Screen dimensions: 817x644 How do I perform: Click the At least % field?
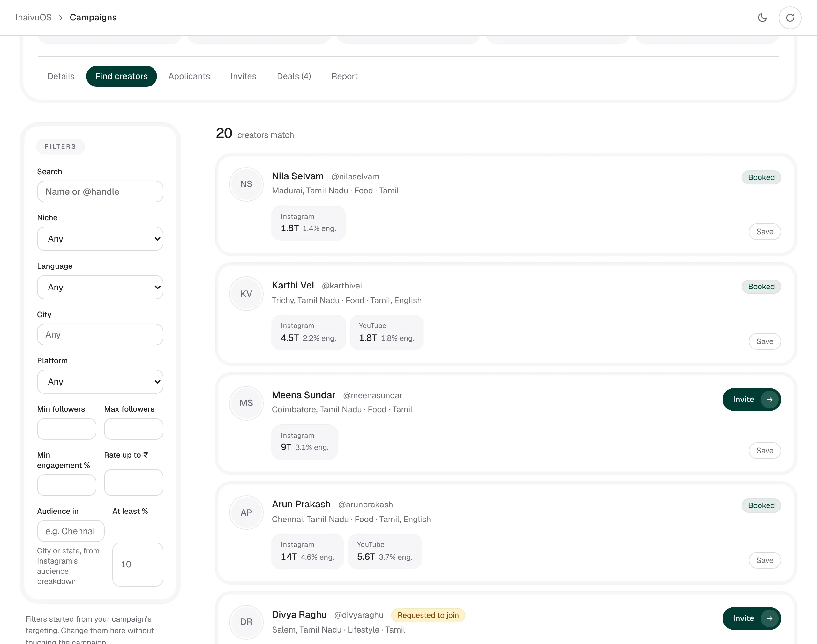(138, 565)
